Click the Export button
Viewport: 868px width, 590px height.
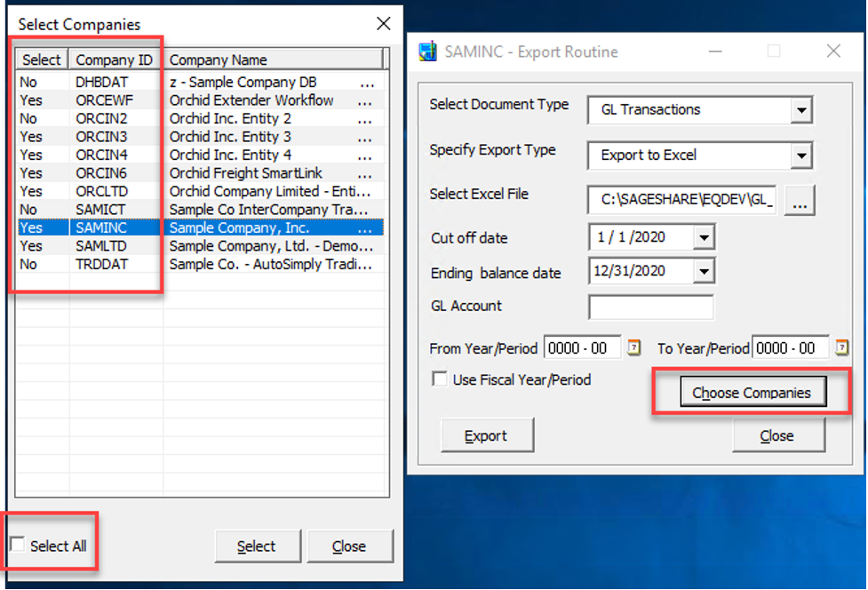pos(486,436)
